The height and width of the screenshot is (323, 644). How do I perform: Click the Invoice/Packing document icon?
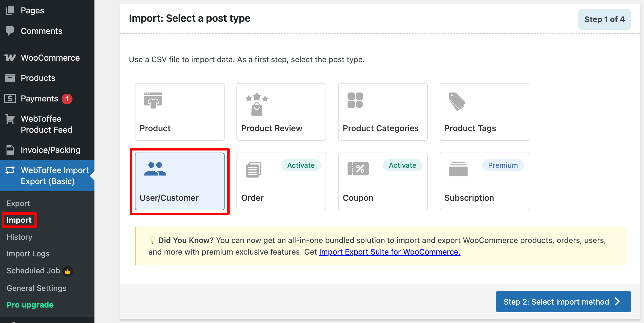point(10,150)
